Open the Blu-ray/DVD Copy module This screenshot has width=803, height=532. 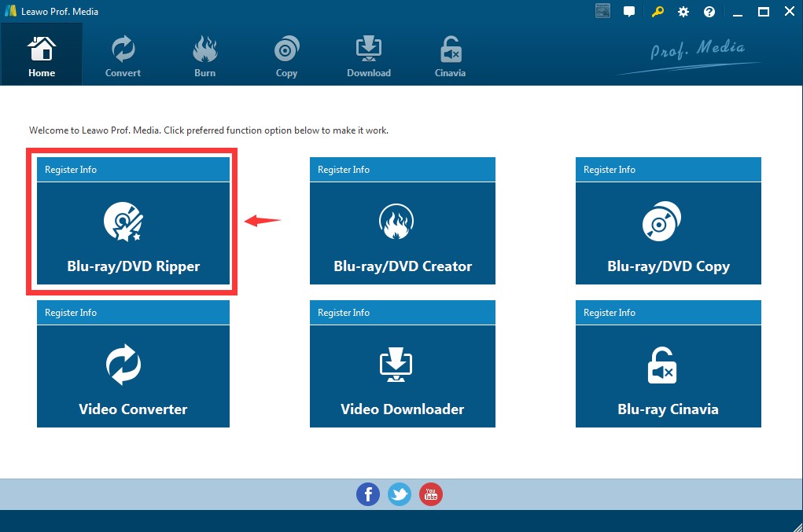[668, 233]
